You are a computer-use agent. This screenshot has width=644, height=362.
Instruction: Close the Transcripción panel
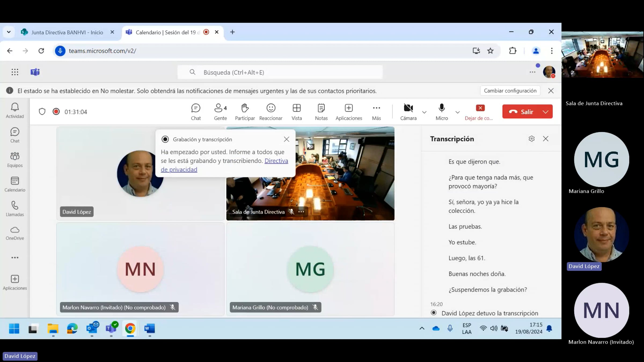pos(546,139)
